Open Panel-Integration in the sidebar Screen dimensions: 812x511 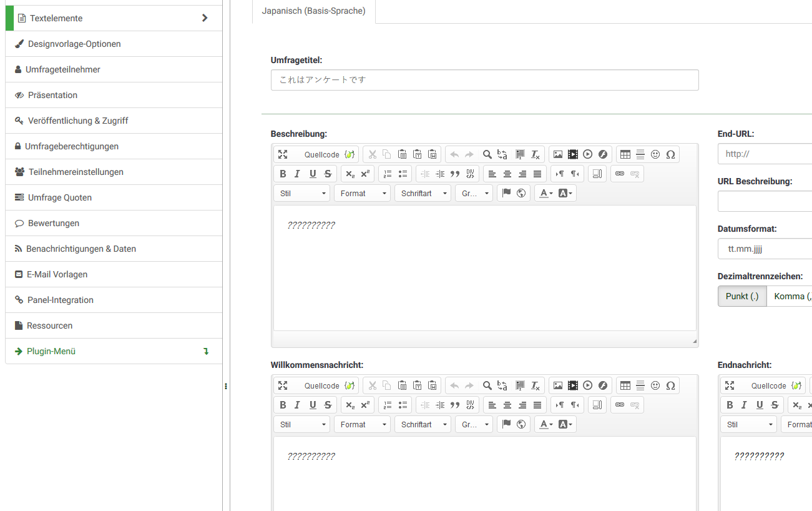click(x=114, y=300)
